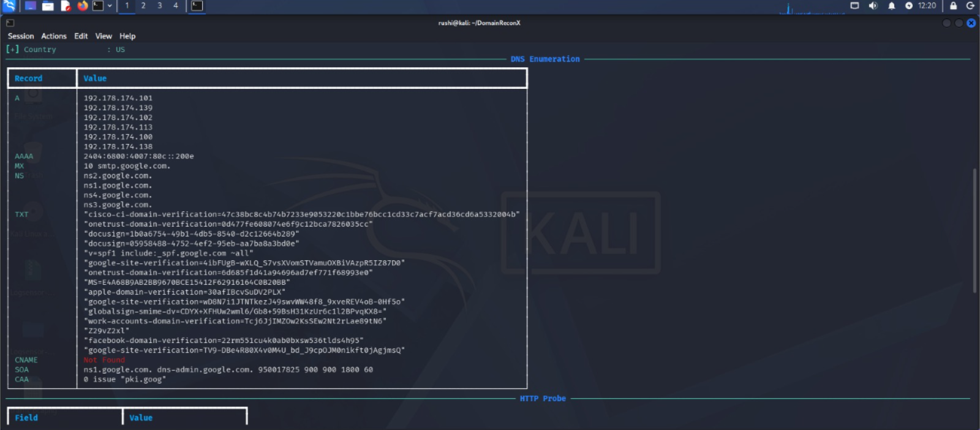Switch to workspace 1
The width and height of the screenshot is (980, 430).
127,6
